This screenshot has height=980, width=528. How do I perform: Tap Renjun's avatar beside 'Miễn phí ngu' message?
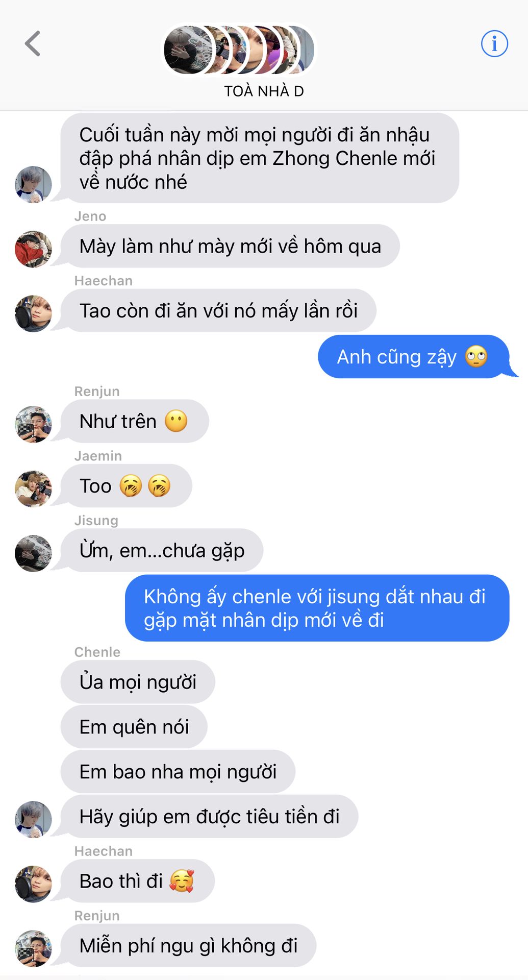point(33,948)
